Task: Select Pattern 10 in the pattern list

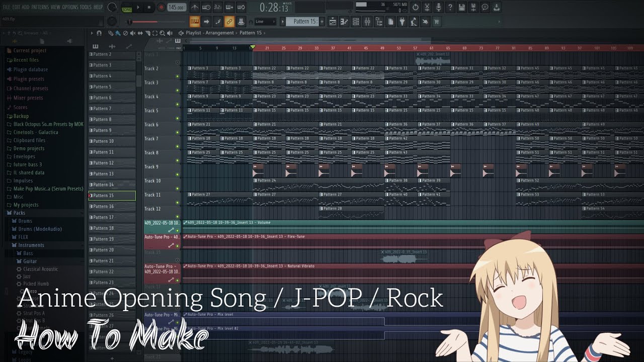Action: (112, 141)
